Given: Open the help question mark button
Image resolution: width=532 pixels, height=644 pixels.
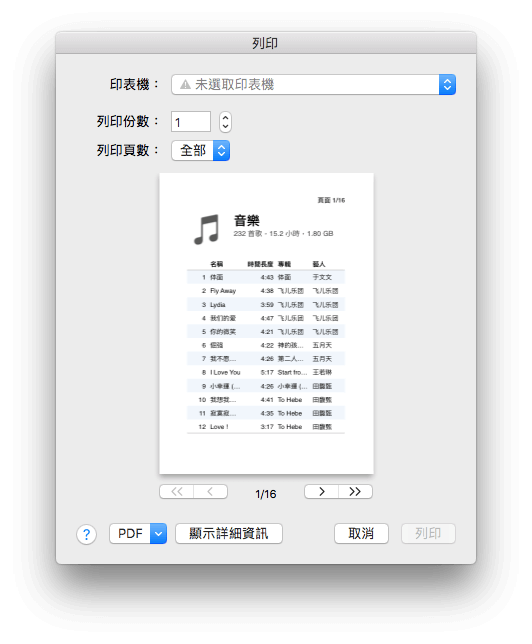Looking at the screenshot, I should point(86,534).
